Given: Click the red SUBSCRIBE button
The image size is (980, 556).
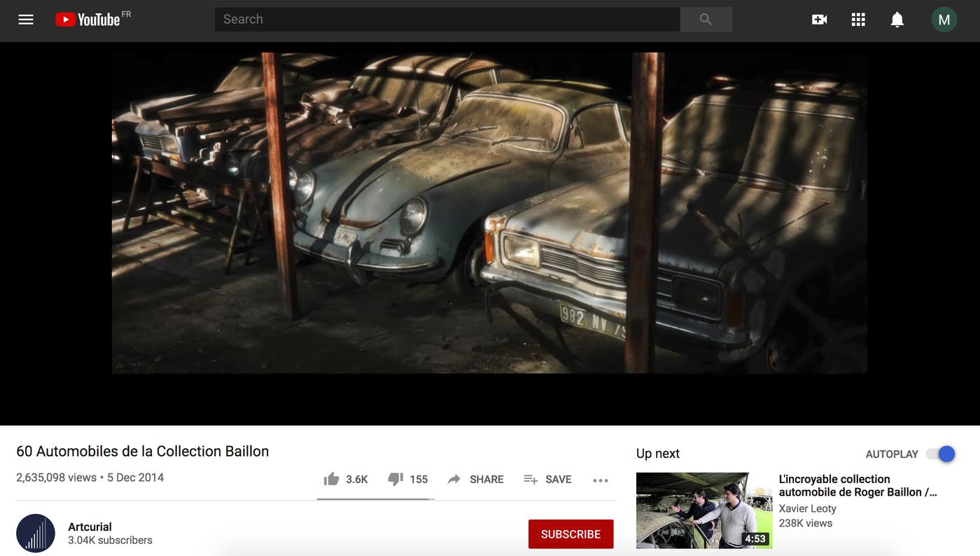Looking at the screenshot, I should point(570,534).
